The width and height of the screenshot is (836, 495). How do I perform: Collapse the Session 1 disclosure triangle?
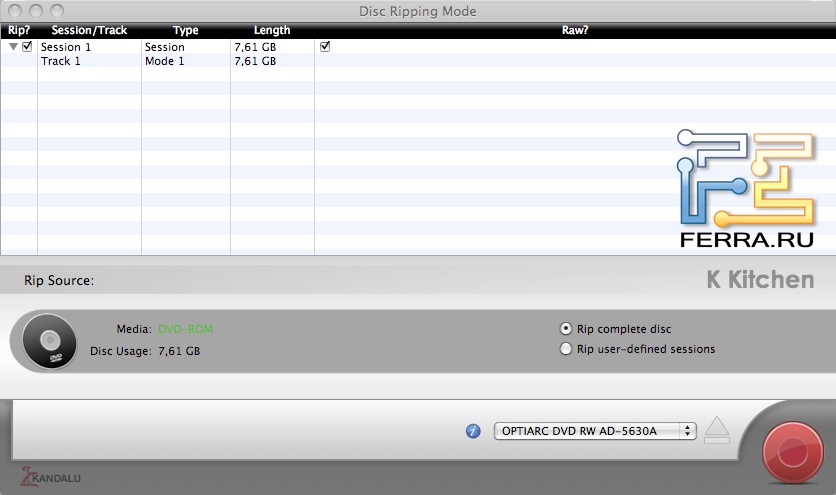tap(14, 47)
